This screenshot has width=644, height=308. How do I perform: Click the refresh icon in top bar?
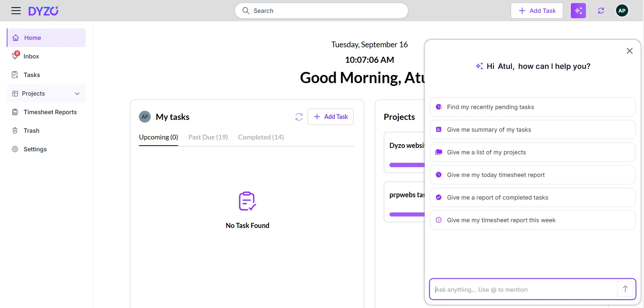tap(601, 11)
